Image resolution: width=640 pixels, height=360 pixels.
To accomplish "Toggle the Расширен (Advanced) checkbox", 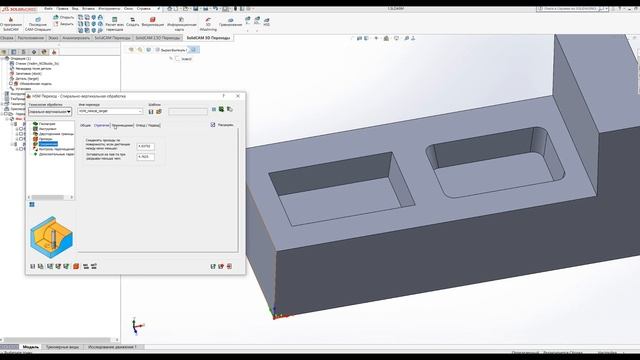I will [x=213, y=125].
